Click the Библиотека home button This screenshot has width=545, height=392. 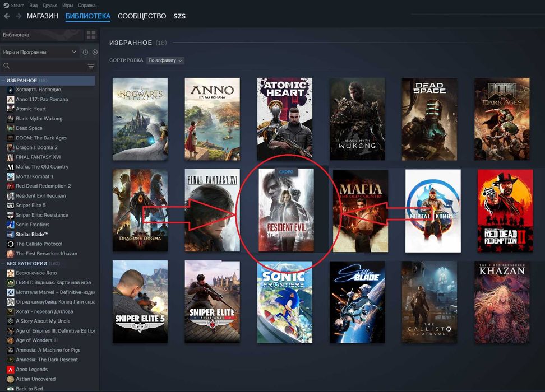pyautogui.click(x=41, y=35)
